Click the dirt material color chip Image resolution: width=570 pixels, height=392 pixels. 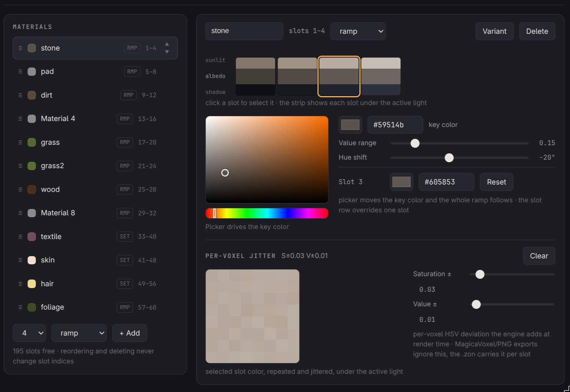coord(32,95)
